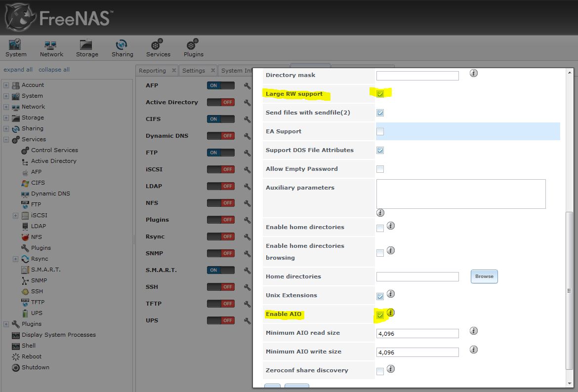
Task: Open the System toolbar icon
Action: tap(15, 48)
